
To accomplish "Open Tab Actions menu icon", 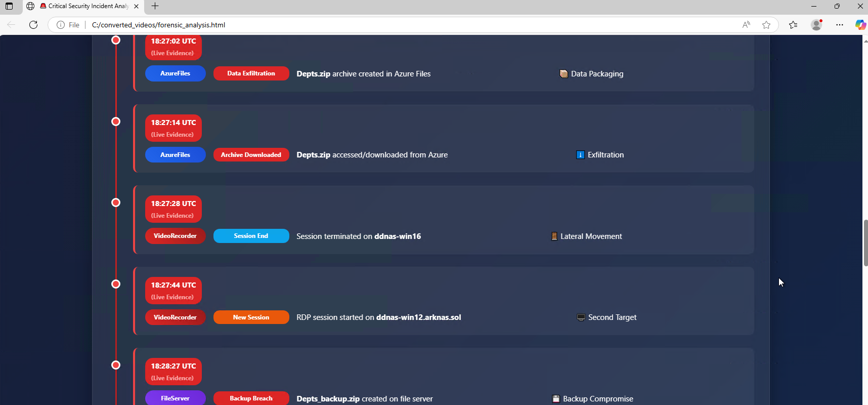I will coord(9,6).
